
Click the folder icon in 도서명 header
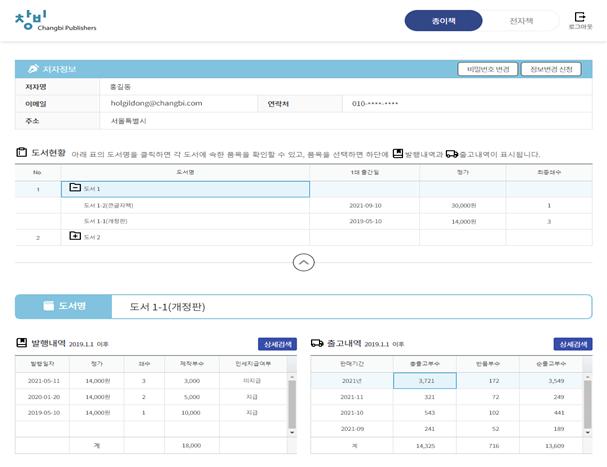48,305
